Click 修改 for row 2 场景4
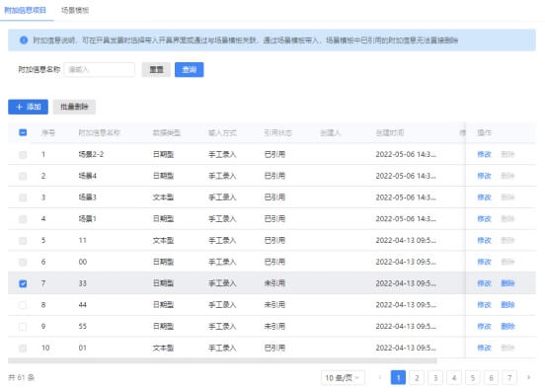545x392 pixels. click(x=484, y=176)
